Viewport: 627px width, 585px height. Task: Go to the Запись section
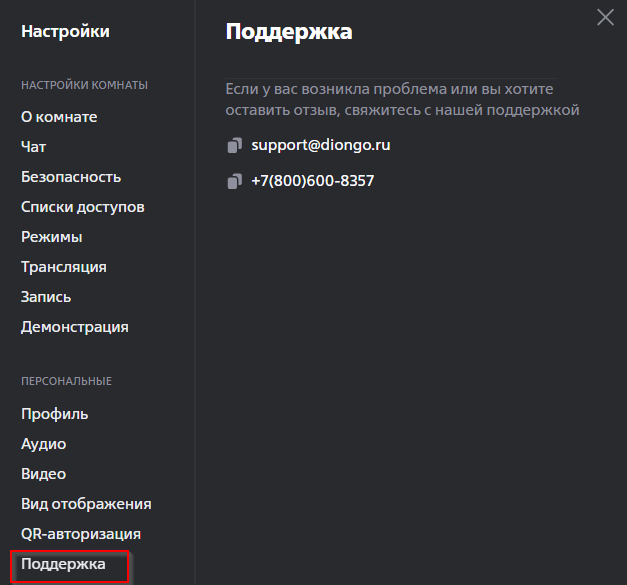pyautogui.click(x=46, y=297)
